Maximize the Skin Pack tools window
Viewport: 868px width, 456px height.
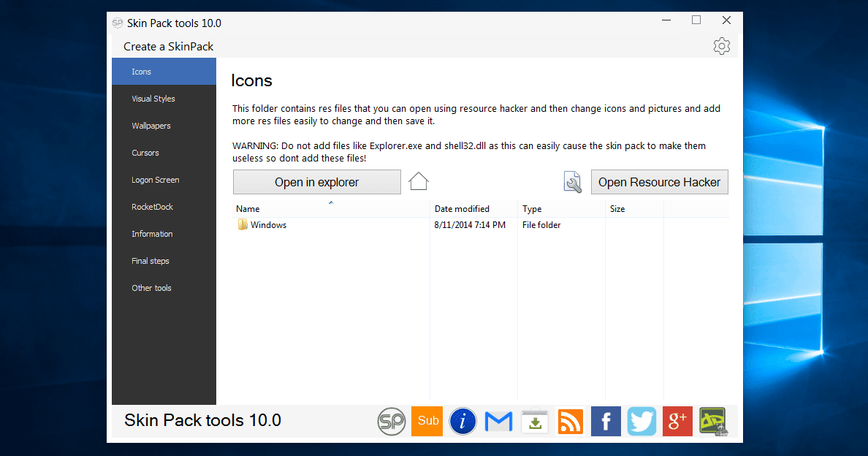point(696,20)
